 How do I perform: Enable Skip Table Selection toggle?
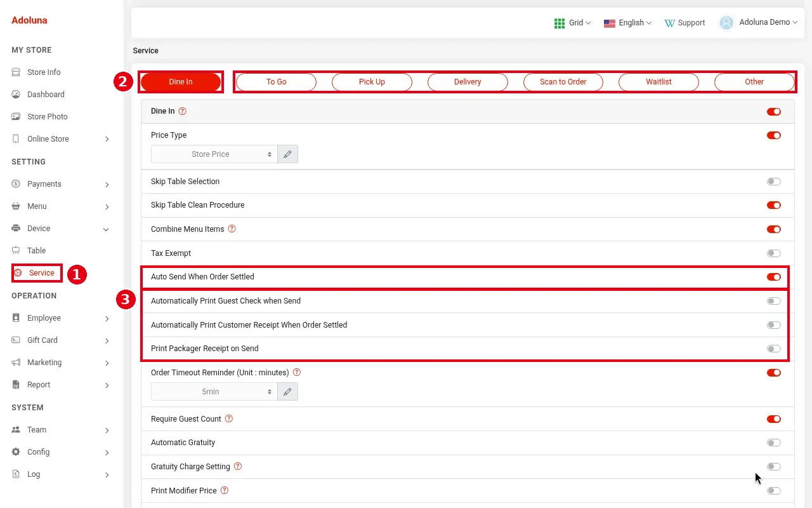pos(773,182)
